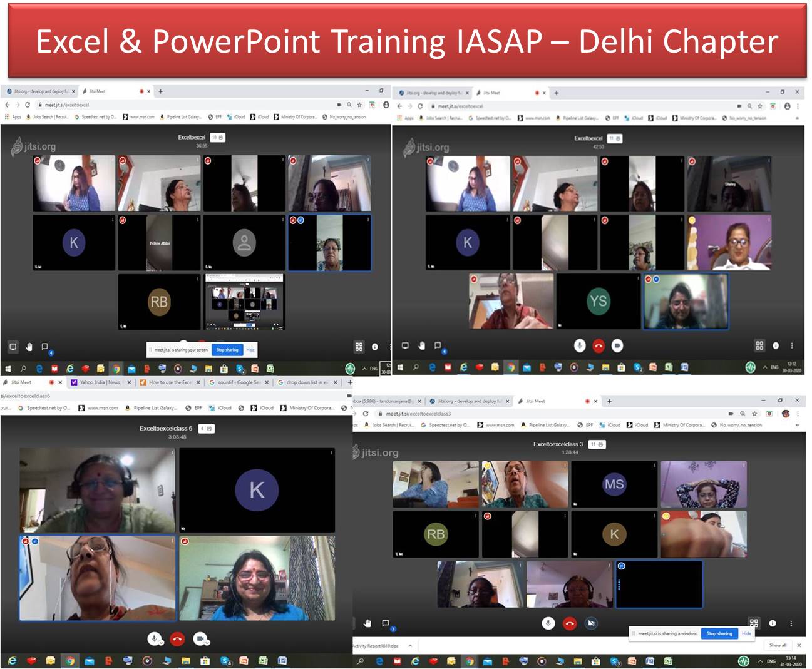Image resolution: width=812 pixels, height=669 pixels.
Task: Click Hide beside 'sharing your screen' notice
Action: click(250, 350)
